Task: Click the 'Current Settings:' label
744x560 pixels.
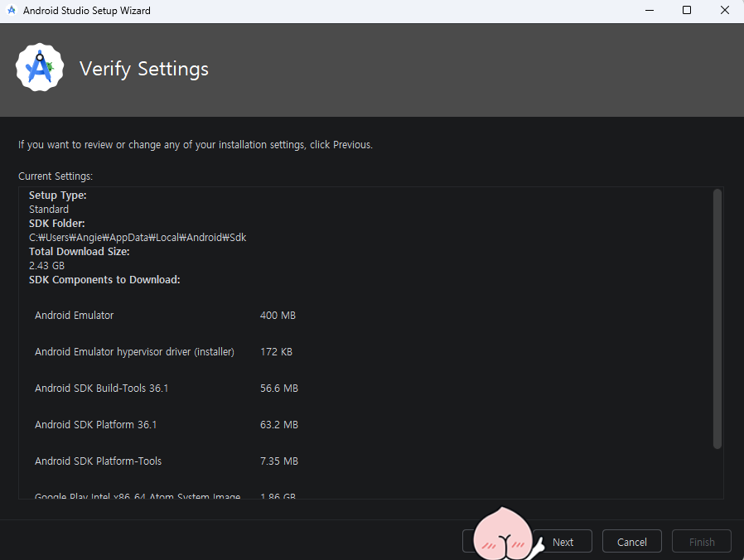Action: (x=56, y=176)
